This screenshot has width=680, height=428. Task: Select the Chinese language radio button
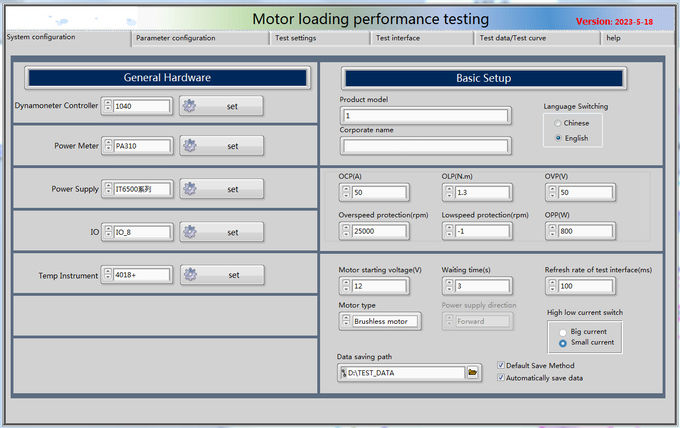[x=558, y=123]
